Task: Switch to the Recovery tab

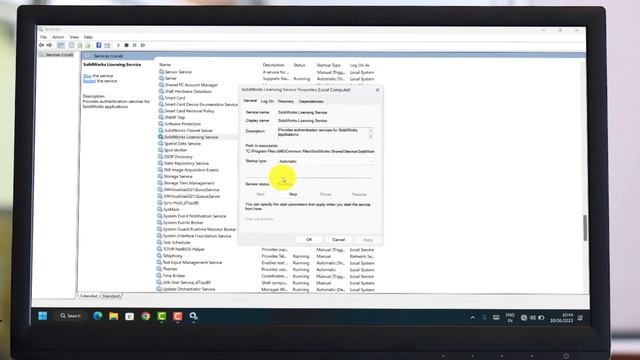Action: point(286,101)
